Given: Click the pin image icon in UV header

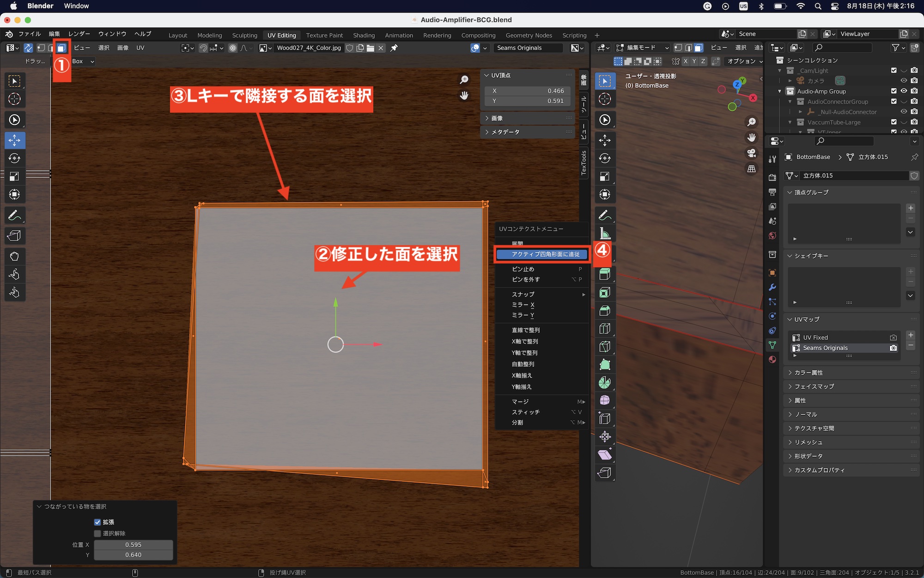Looking at the screenshot, I should [x=394, y=48].
